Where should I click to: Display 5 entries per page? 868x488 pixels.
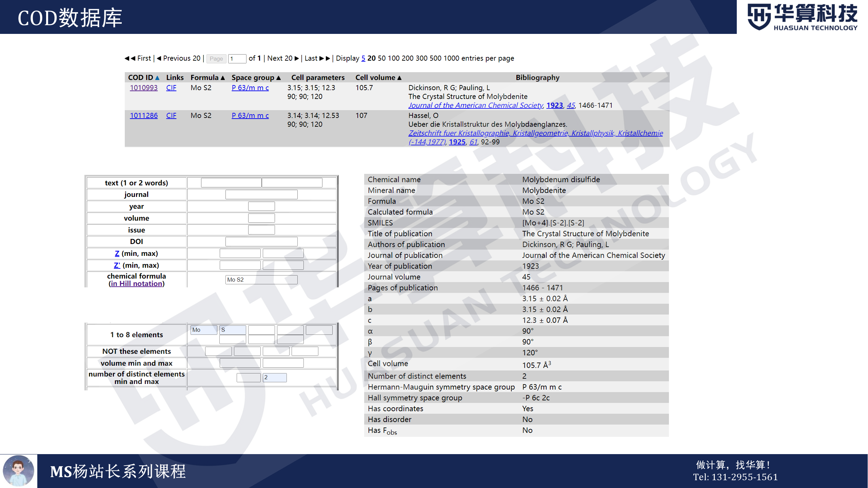click(363, 58)
